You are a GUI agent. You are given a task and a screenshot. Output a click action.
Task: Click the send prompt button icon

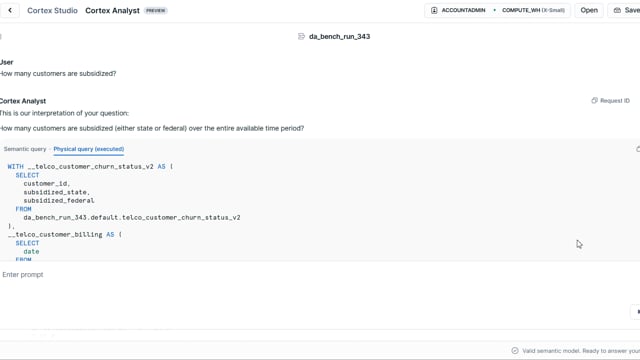coord(636,311)
